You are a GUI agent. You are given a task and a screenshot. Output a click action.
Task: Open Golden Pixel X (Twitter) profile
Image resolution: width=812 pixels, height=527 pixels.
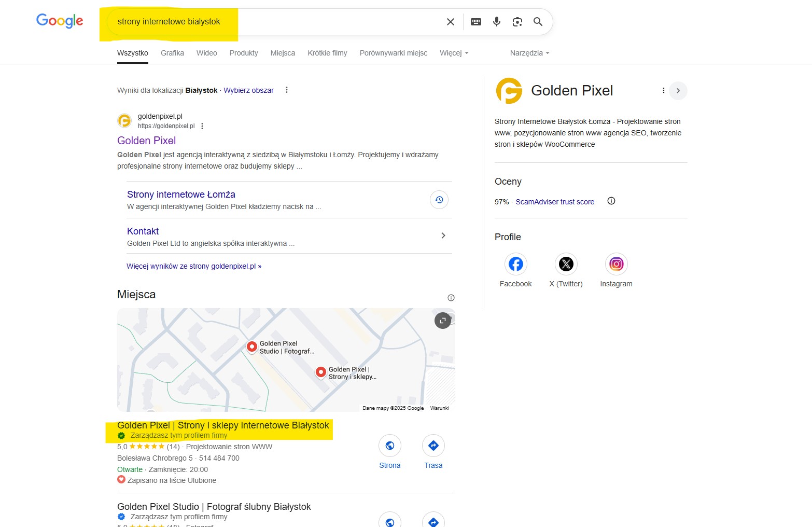[566, 264]
